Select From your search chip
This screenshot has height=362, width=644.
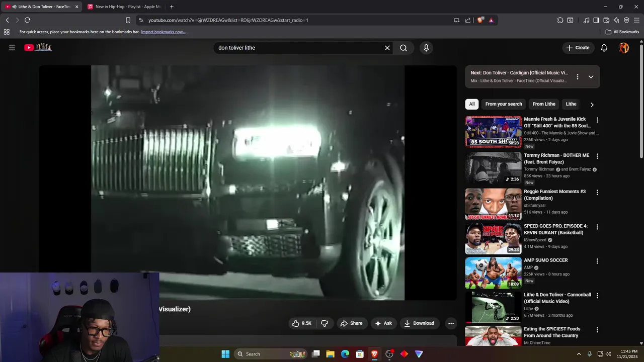[504, 104]
